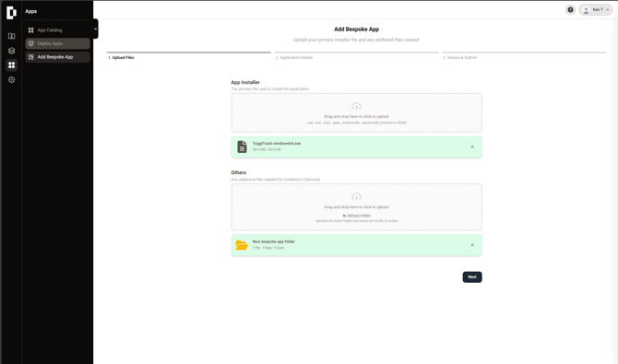Go to step 1 Upload Files
This screenshot has height=364, width=618.
189,55
